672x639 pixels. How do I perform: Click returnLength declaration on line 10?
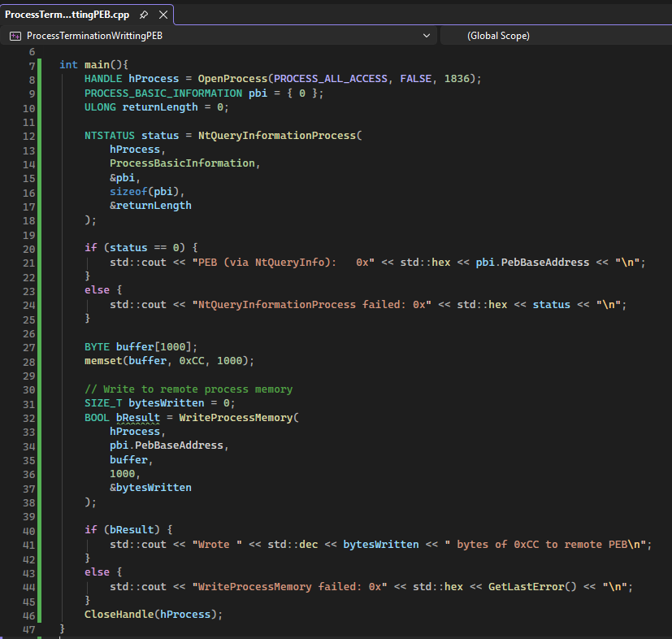coord(160,107)
